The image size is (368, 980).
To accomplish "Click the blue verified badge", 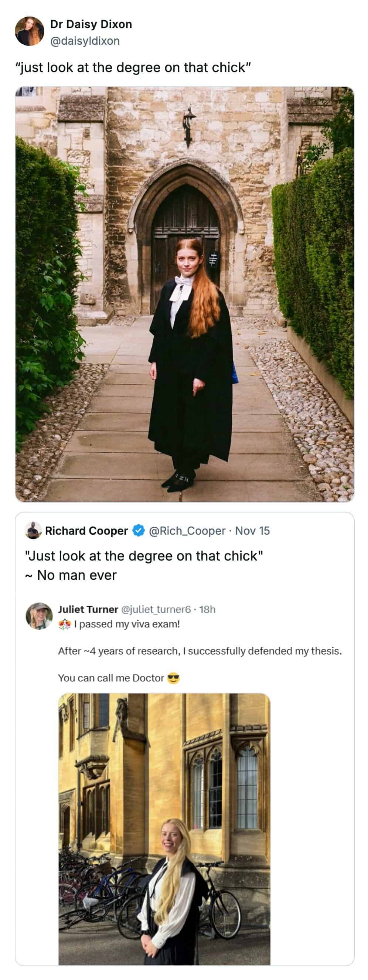I will (138, 531).
